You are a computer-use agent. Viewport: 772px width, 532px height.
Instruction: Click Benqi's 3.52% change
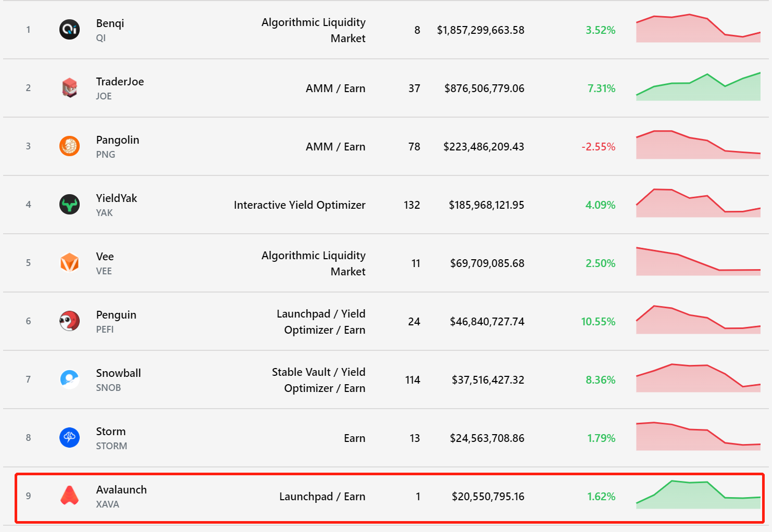coord(601,30)
